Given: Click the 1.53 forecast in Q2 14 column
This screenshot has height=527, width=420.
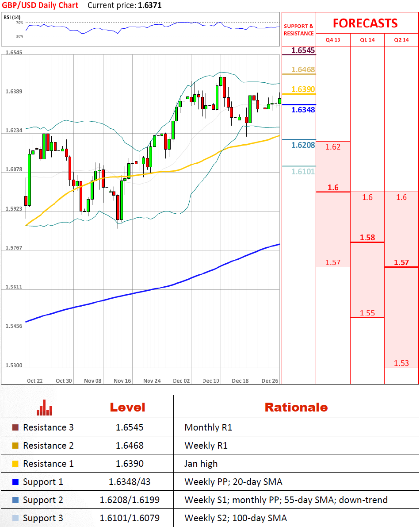Looking at the screenshot, I should 401,363.
